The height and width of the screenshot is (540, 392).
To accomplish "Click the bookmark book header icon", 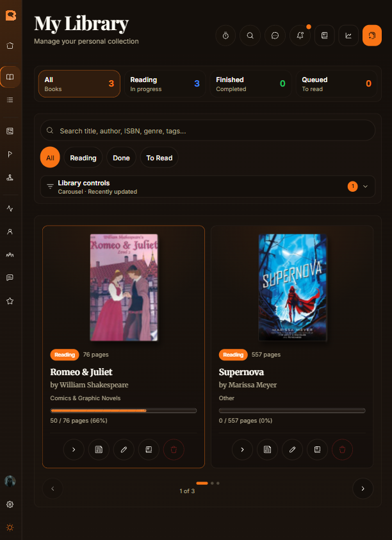I will [324, 35].
